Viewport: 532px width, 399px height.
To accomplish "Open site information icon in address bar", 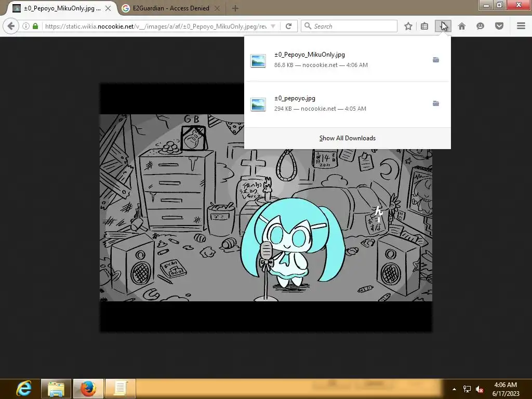I will [26, 26].
